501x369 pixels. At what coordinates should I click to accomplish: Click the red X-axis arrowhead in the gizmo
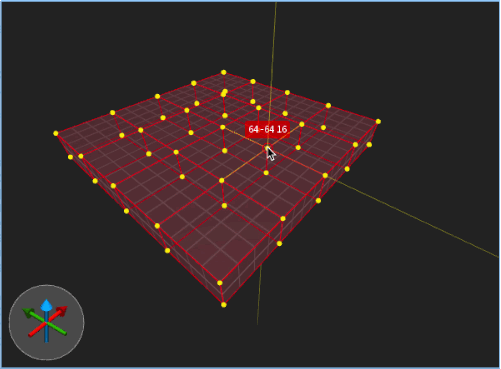[62, 311]
